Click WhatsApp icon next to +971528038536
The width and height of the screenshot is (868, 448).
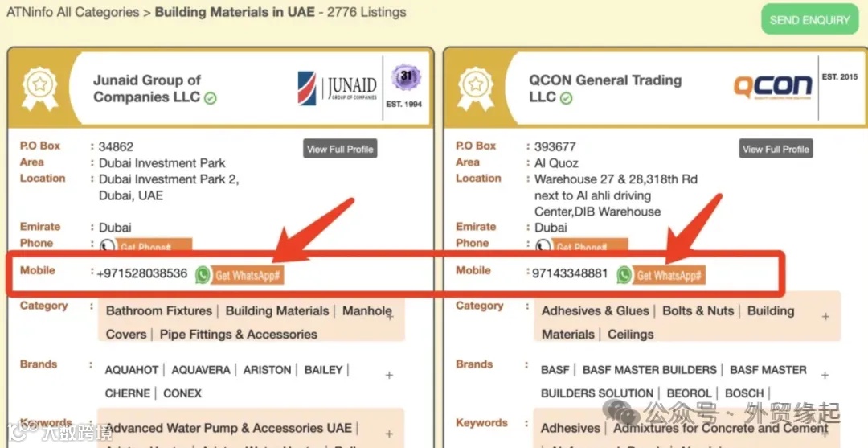click(203, 274)
